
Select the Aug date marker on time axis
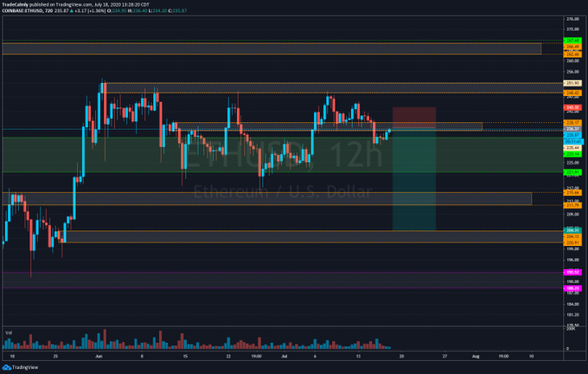tap(476, 357)
